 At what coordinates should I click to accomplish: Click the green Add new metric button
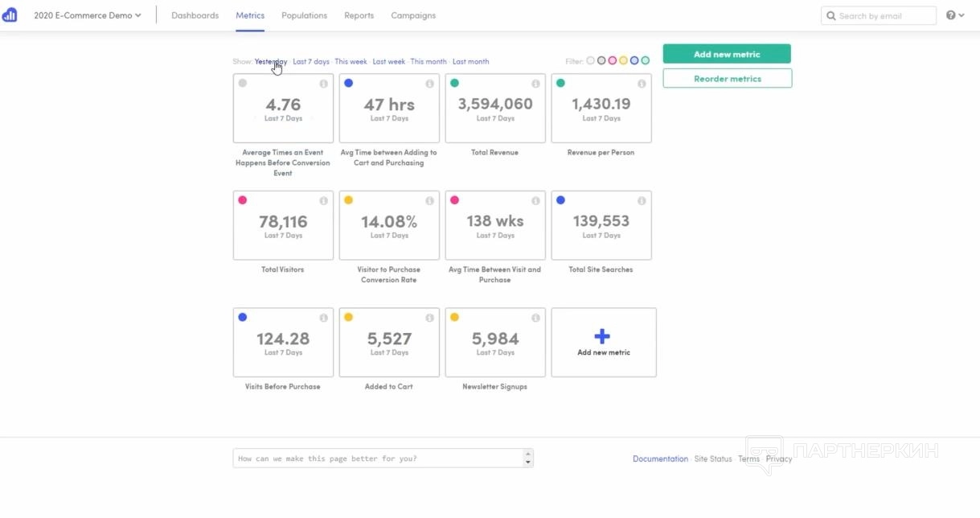[727, 54]
